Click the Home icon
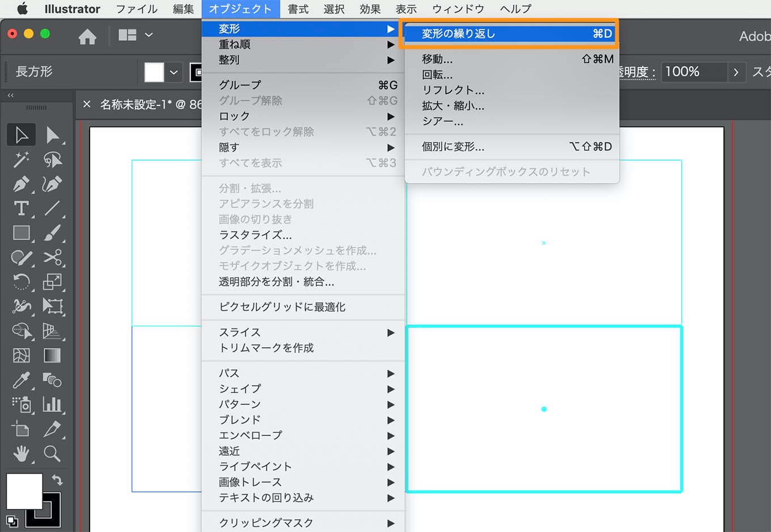Image resolution: width=771 pixels, height=532 pixels. (87, 36)
